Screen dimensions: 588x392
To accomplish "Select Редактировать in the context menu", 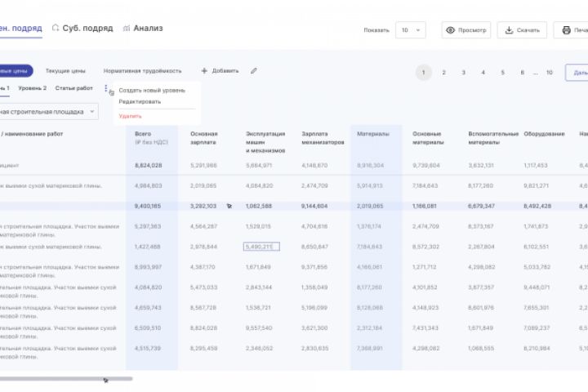I will pos(140,102).
